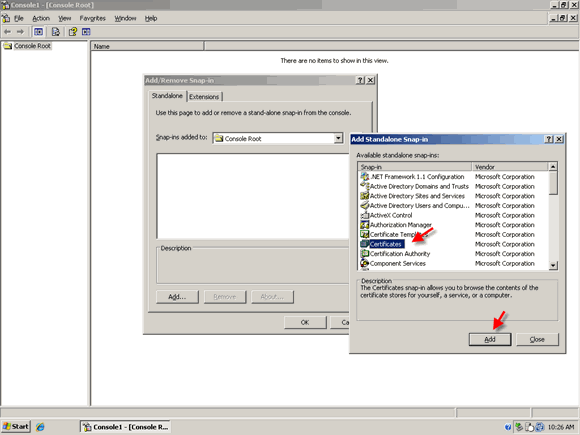Select Active Directory Domains and Trusts icon
This screenshot has height=435, width=580.
[364, 186]
